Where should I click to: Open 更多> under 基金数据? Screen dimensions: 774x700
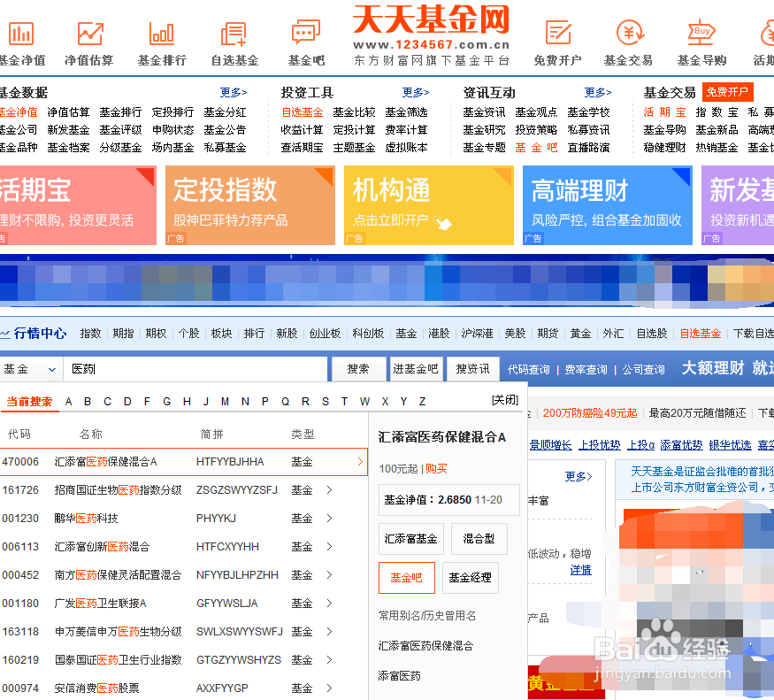tap(234, 92)
